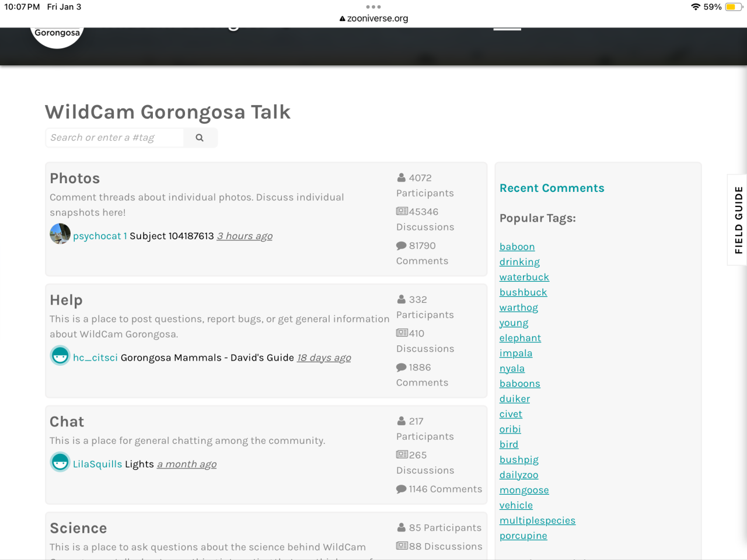Click the 'a month ago' timestamp link
Viewport: 747px width, 560px height.
click(x=187, y=464)
